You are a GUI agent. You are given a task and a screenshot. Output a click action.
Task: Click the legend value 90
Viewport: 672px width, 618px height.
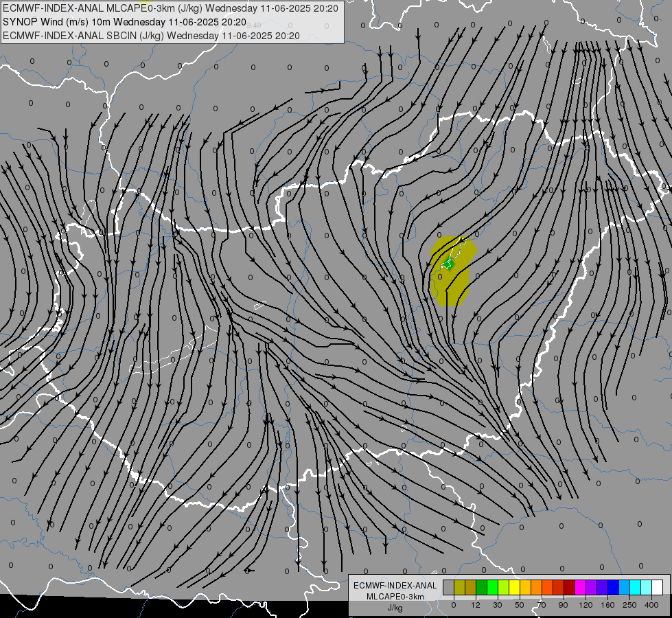(564, 605)
